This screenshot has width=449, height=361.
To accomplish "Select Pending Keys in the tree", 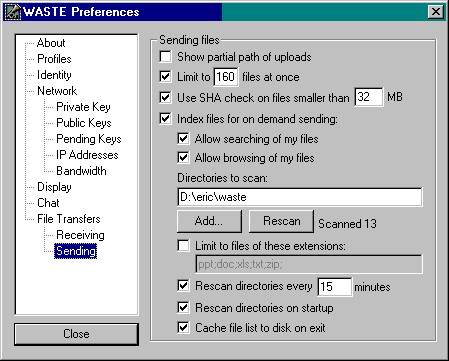I will 89,139.
